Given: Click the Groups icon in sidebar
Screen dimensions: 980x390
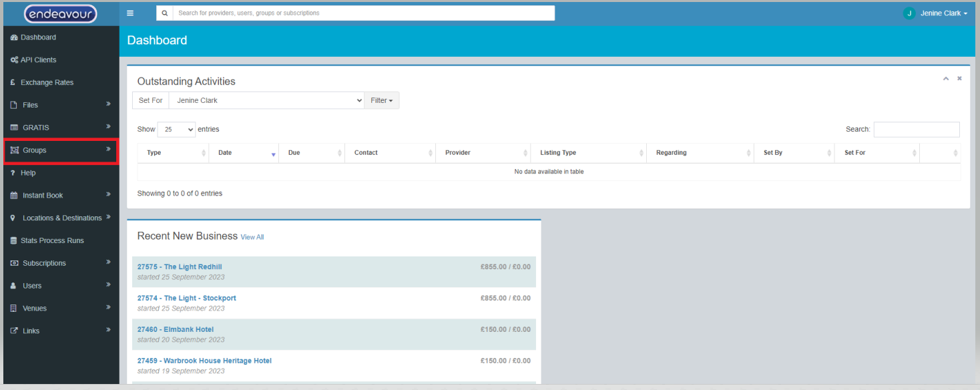Looking at the screenshot, I should [15, 150].
